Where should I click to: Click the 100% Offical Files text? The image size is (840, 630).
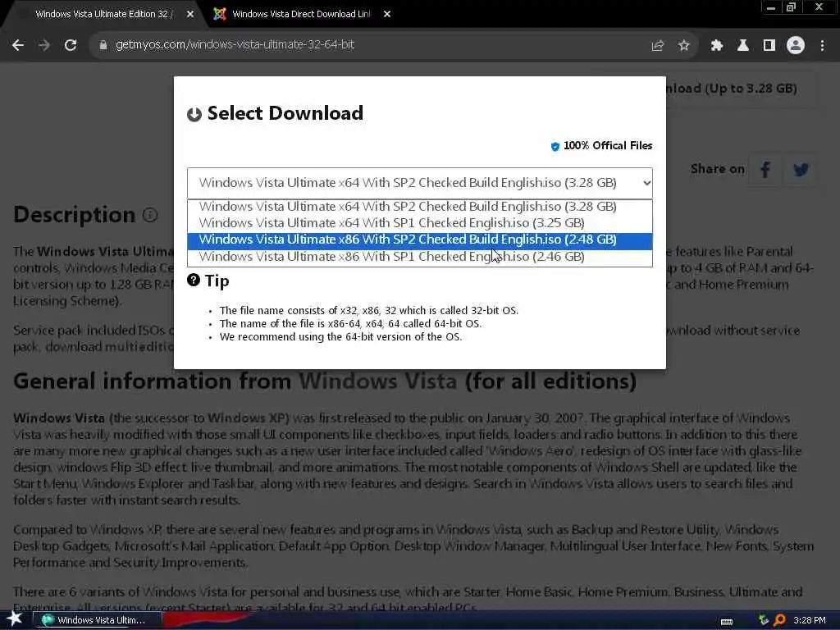click(608, 146)
